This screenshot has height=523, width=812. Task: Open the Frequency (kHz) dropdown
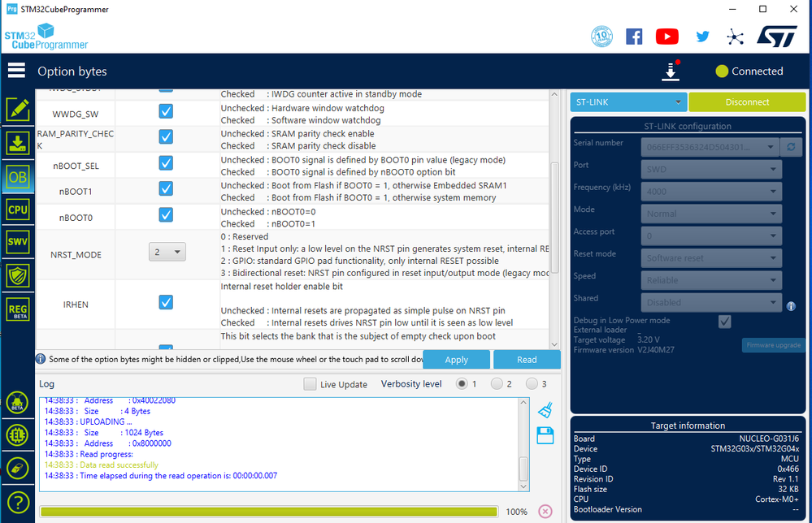coord(711,192)
